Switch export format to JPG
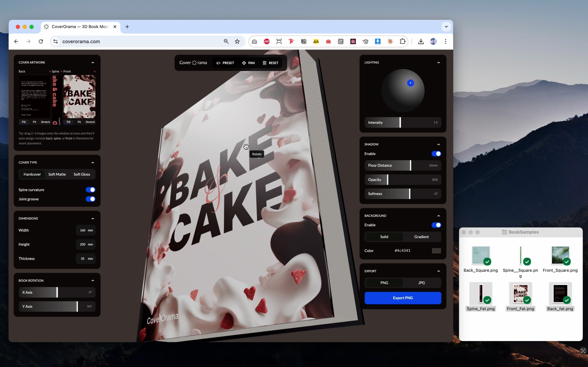The height and width of the screenshot is (367, 588). pyautogui.click(x=421, y=283)
